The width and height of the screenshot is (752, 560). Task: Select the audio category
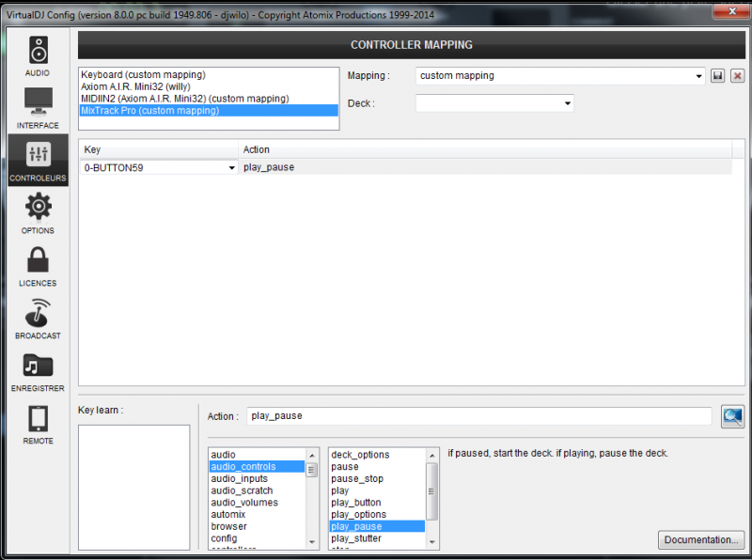[257, 455]
